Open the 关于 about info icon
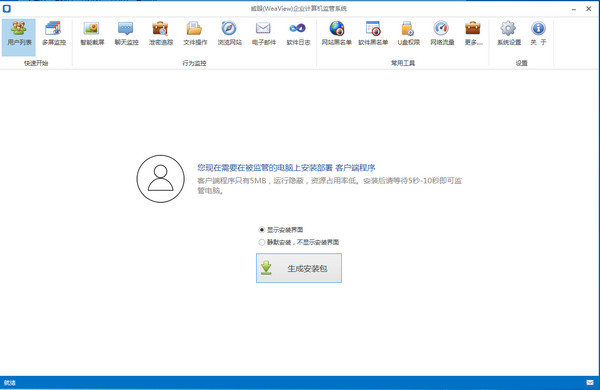The image size is (600, 390). pos(538,34)
